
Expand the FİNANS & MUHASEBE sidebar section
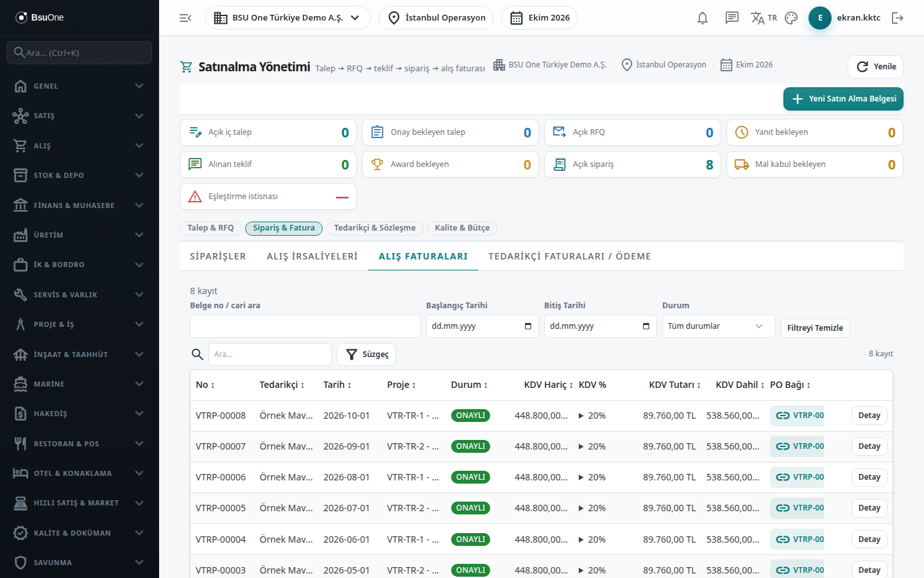click(x=80, y=206)
